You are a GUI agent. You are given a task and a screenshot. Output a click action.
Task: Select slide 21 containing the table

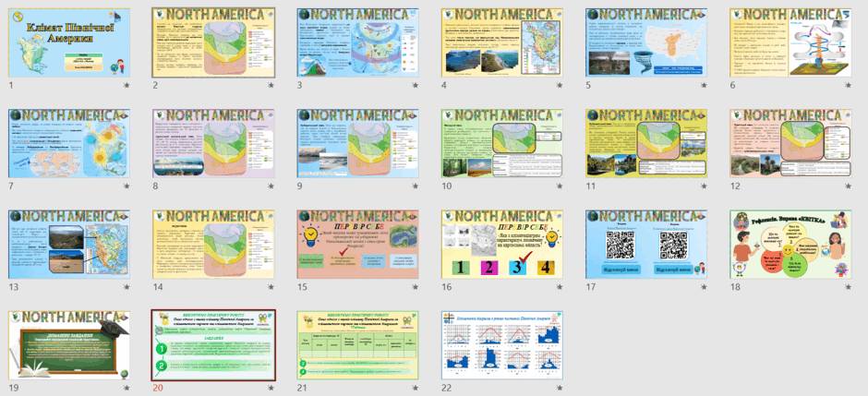coord(357,345)
